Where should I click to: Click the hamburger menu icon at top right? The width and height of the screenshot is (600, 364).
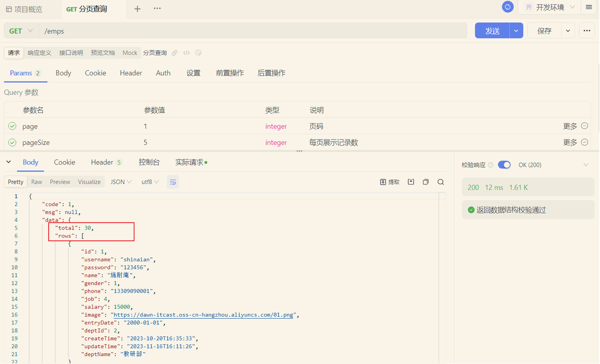589,7
